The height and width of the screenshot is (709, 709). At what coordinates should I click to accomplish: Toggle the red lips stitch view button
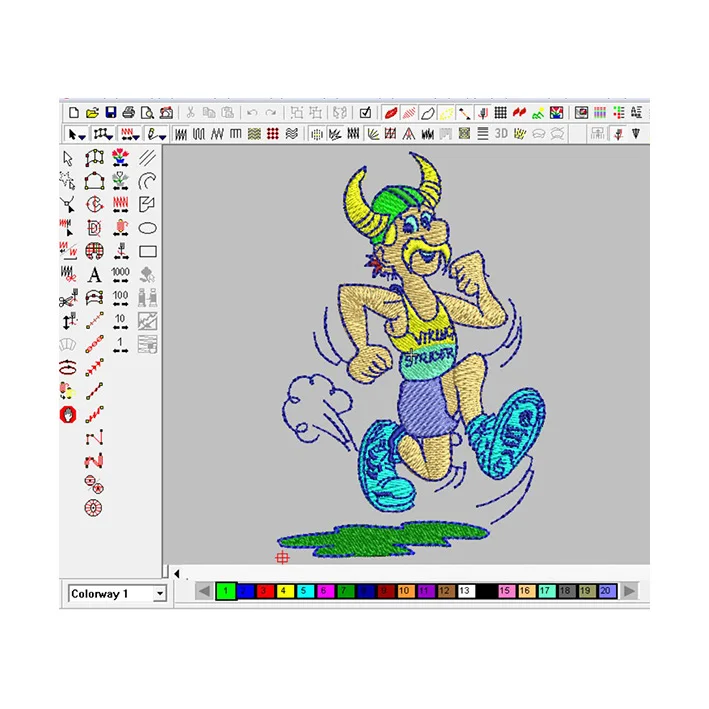tap(390, 112)
